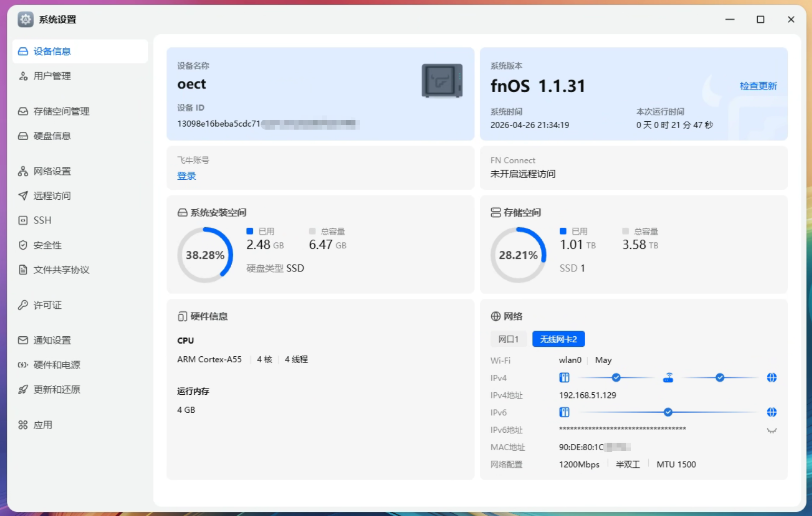This screenshot has width=812, height=516.
Task: Click the SSH sidebar icon
Action: point(23,220)
